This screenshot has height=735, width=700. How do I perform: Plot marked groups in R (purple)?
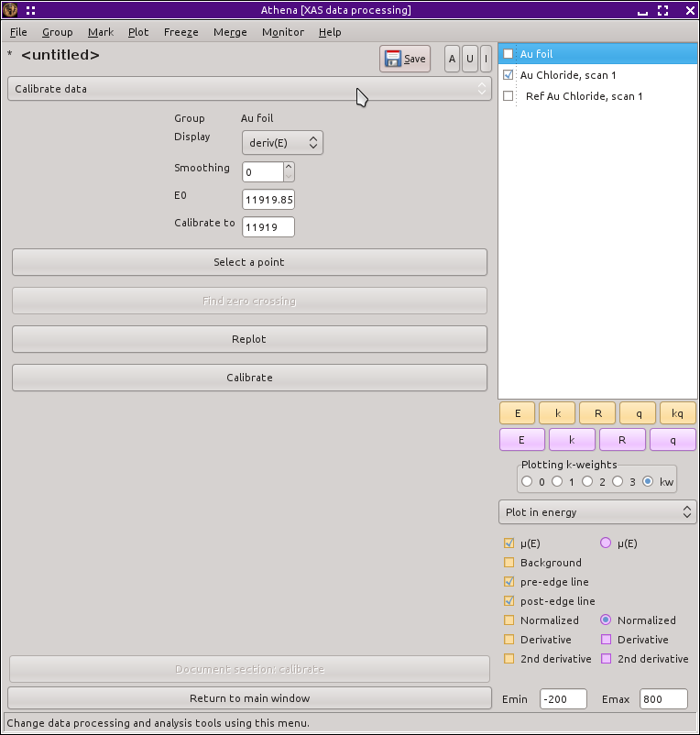click(622, 440)
